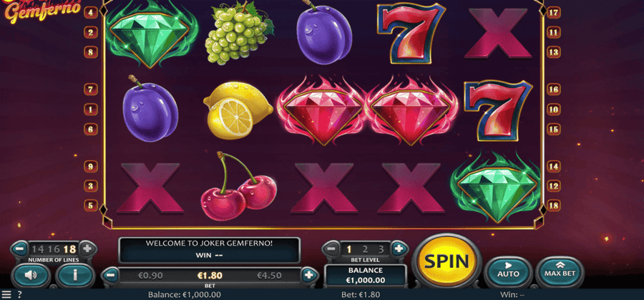Choose bet level 2
644x300 pixels.
[x=365, y=249]
